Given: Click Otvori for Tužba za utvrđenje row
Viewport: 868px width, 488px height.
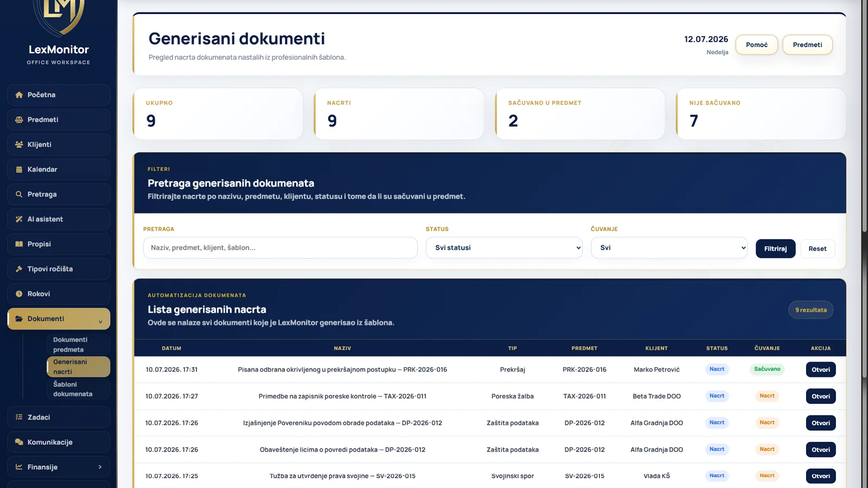Looking at the screenshot, I should tap(821, 476).
